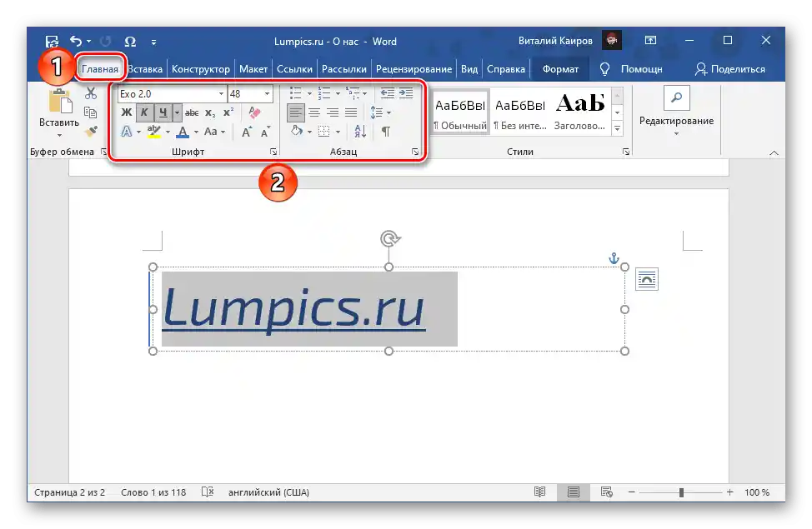Cut selection with scissors icon
Viewport: 812px width, 529px height.
(91, 93)
